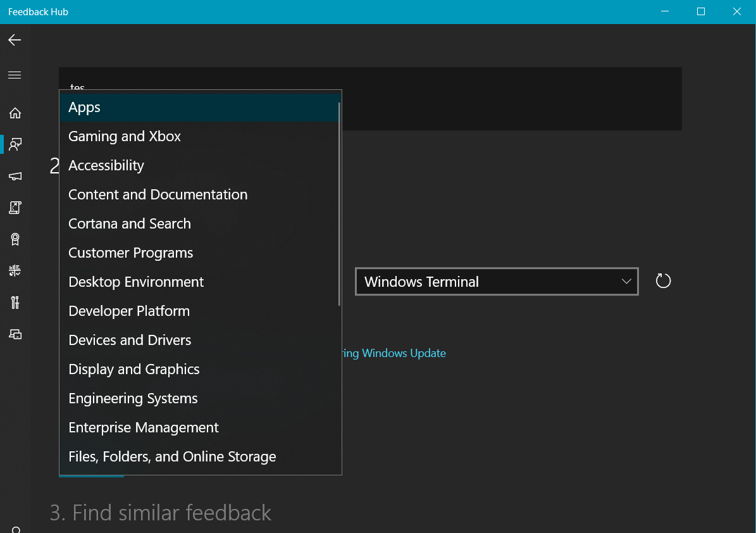Choose Engineering Systems category
The width and height of the screenshot is (756, 533).
199,398
